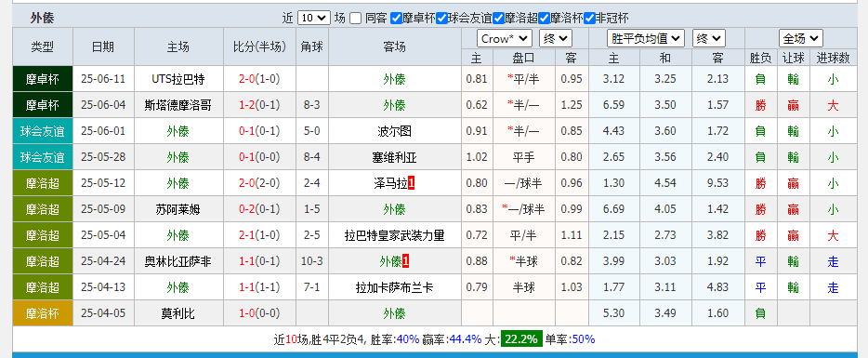Click the green 22.2% 大 rate badge
The height and width of the screenshot is (358, 868).
point(521,339)
